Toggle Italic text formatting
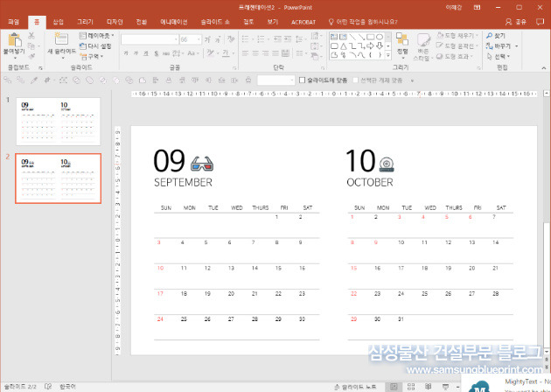Viewport: 551px width, 392px height. coord(136,53)
